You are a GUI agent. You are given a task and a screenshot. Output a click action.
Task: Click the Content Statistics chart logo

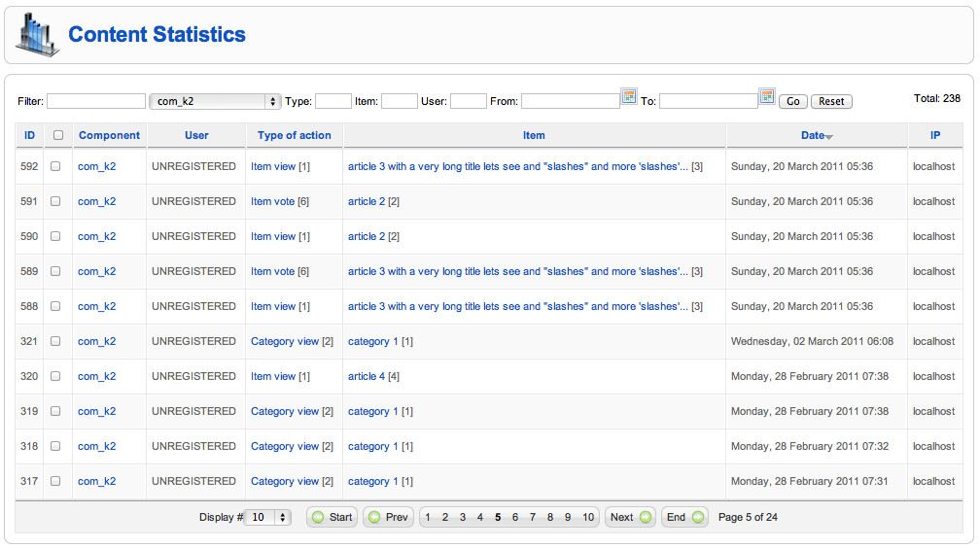(37, 35)
